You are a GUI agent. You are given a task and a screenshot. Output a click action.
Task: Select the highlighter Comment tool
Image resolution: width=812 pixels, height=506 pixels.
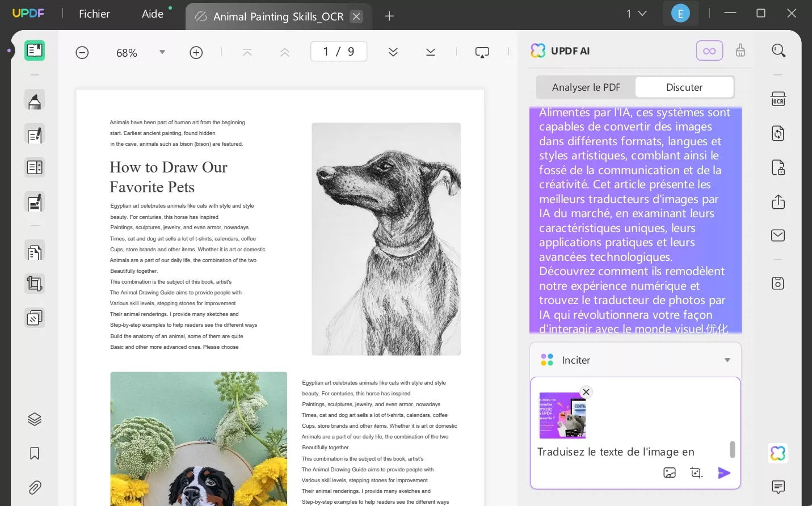tap(35, 101)
